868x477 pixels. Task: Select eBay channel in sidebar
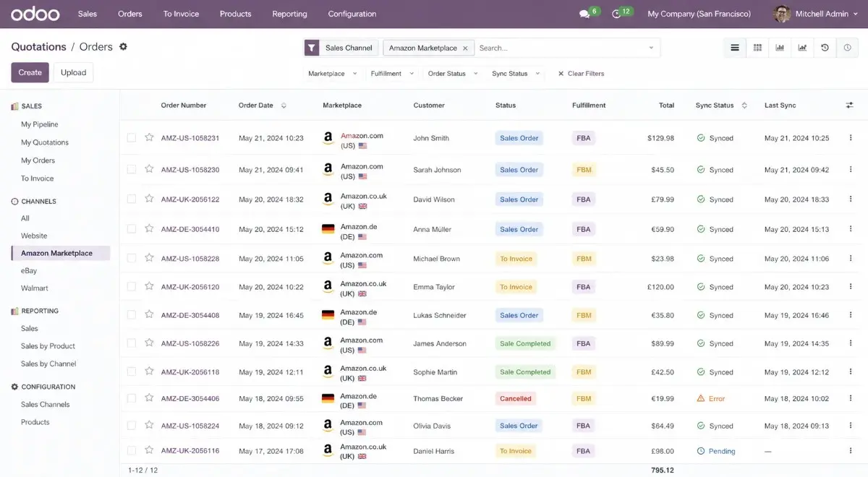(x=29, y=270)
